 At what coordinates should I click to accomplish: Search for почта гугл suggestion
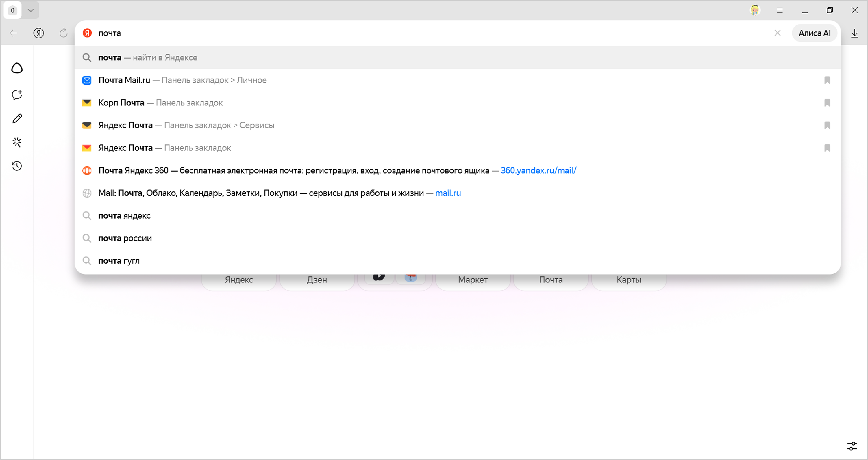point(458,261)
